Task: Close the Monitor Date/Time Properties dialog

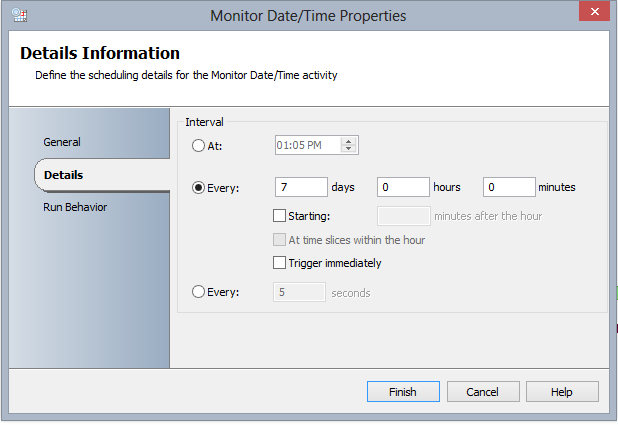Action: point(594,13)
